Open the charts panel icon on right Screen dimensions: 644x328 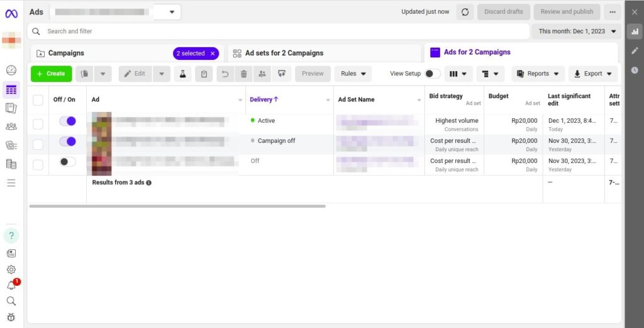[635, 31]
